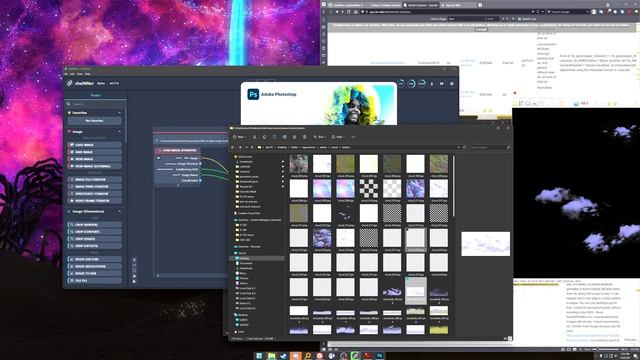640x360 pixels.
Task: Select dark thumbnail with small purple clouds
Action: tap(345, 213)
